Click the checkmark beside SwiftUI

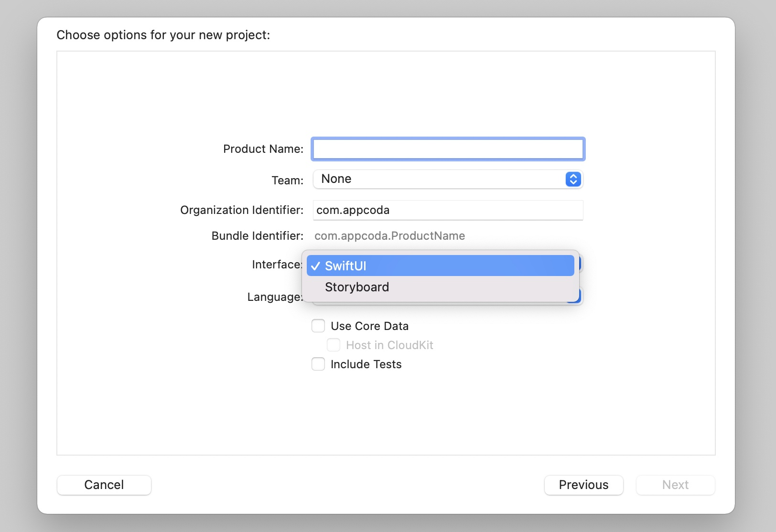point(316,266)
